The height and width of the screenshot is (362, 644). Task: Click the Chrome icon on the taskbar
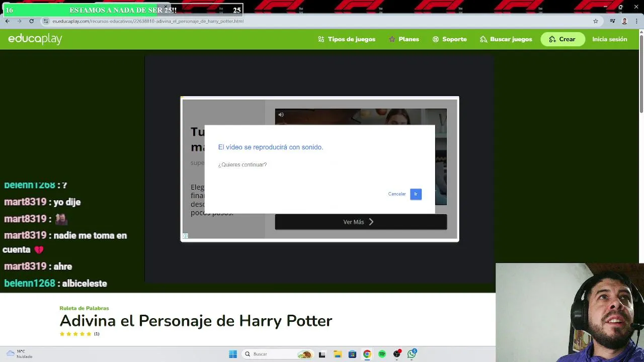367,354
